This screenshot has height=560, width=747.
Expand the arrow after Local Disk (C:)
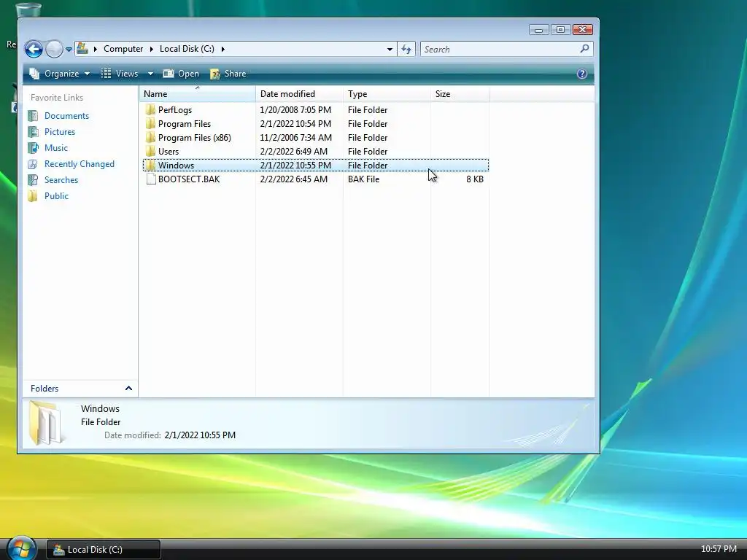[222, 49]
